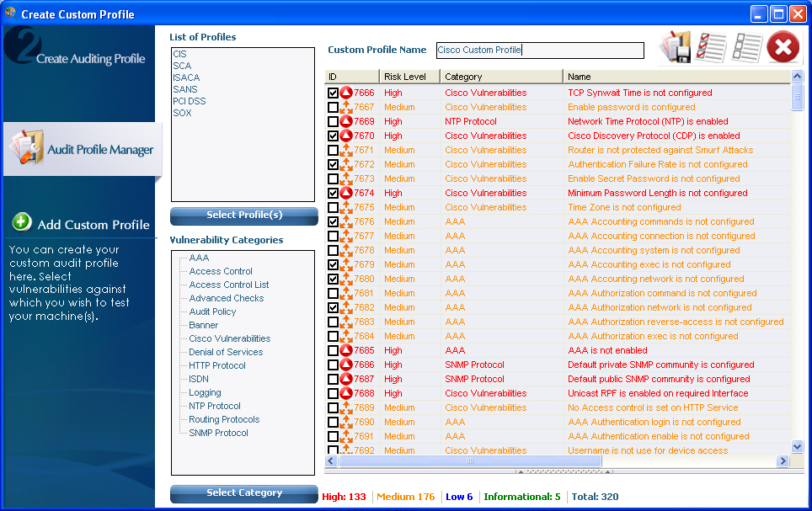Select the Routing Protocols category
The image size is (812, 511).
pos(224,419)
